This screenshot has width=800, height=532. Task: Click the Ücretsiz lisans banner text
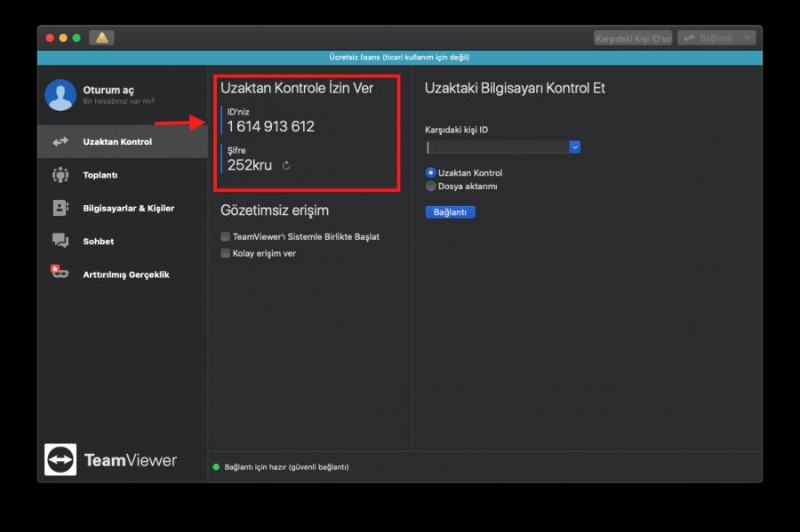click(399, 57)
